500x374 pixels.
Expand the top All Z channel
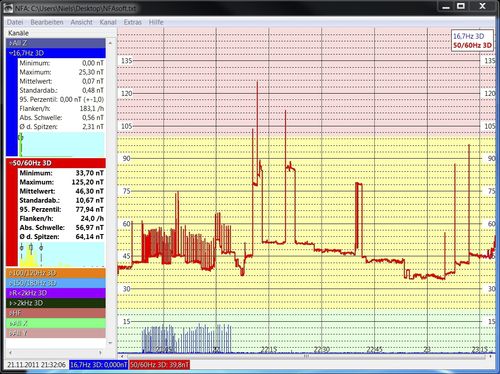(56, 43)
